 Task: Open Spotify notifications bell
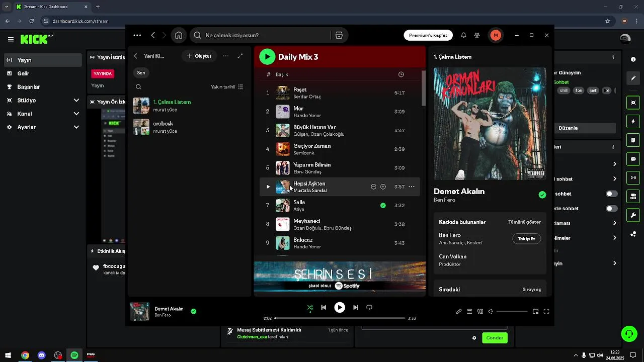[x=463, y=35]
